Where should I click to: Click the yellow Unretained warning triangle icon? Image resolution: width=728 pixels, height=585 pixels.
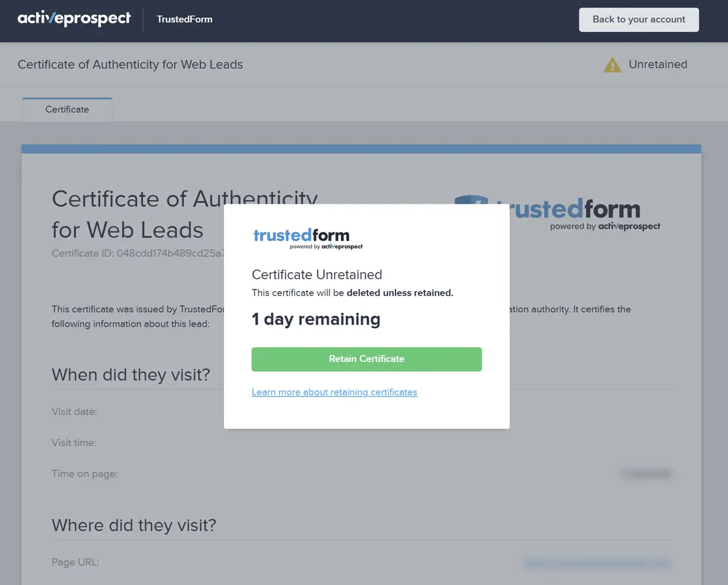(x=612, y=64)
